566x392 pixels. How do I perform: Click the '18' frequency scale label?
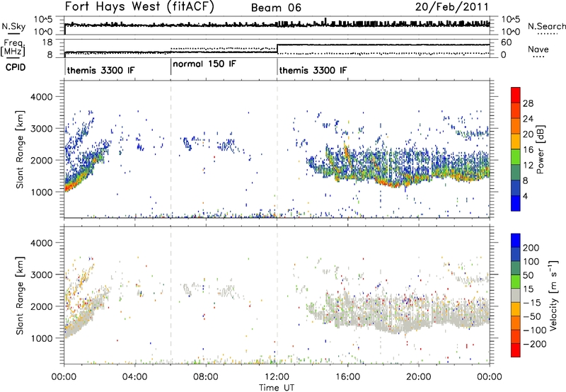47,42
